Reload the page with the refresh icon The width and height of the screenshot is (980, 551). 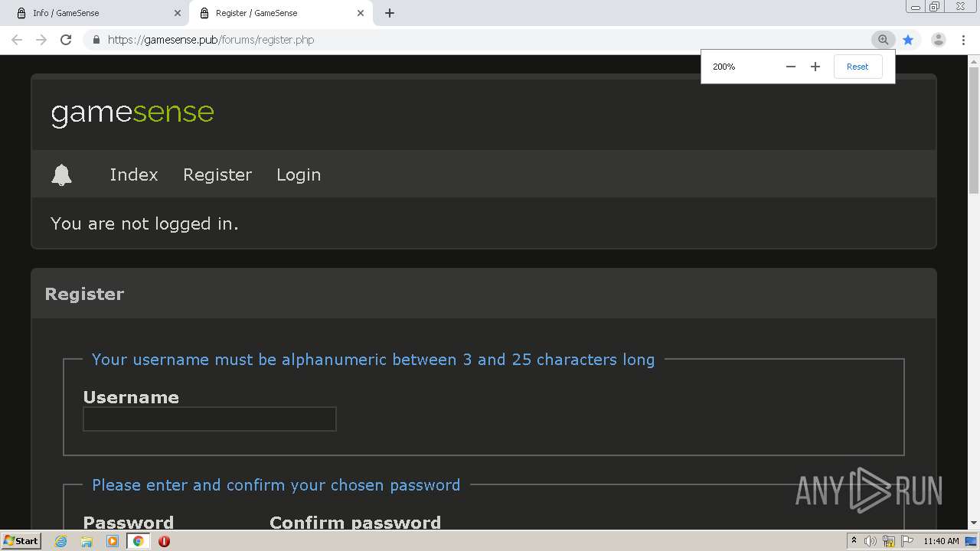pyautogui.click(x=66, y=40)
